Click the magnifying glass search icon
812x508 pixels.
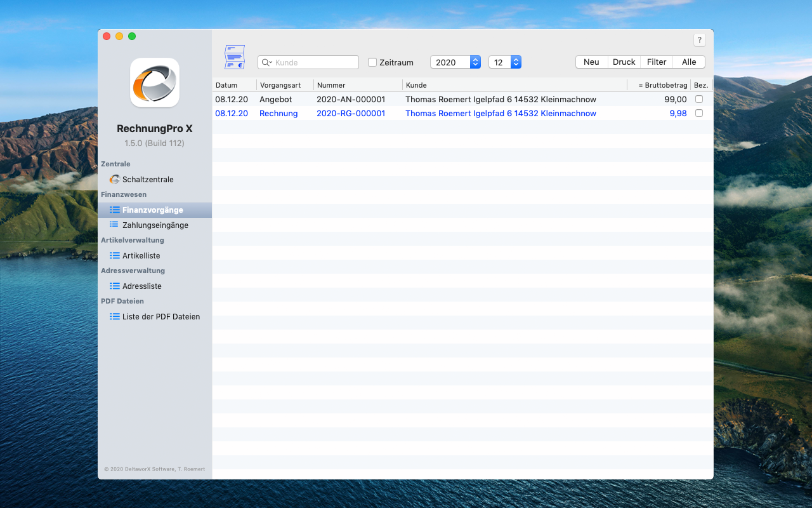coord(266,62)
